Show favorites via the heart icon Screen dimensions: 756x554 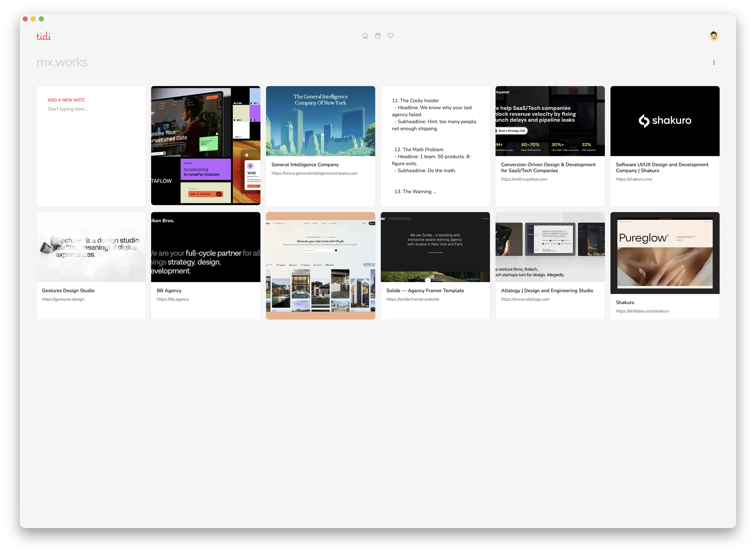[x=390, y=36]
